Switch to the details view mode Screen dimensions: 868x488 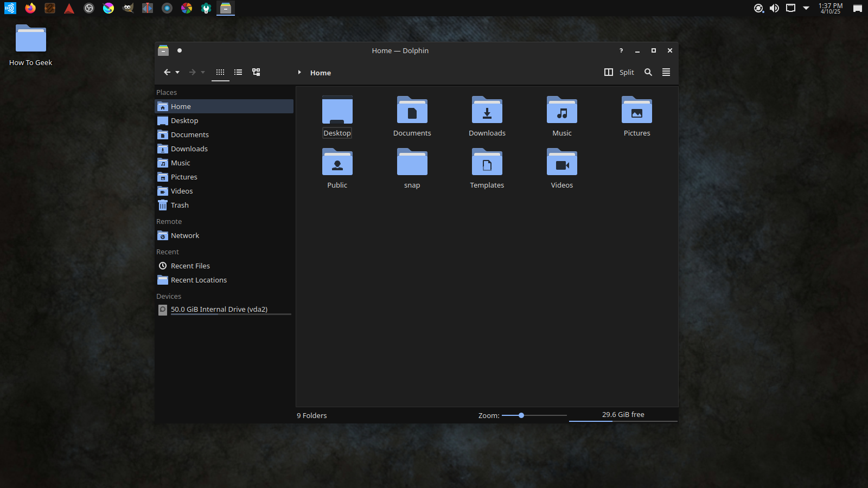pyautogui.click(x=238, y=72)
